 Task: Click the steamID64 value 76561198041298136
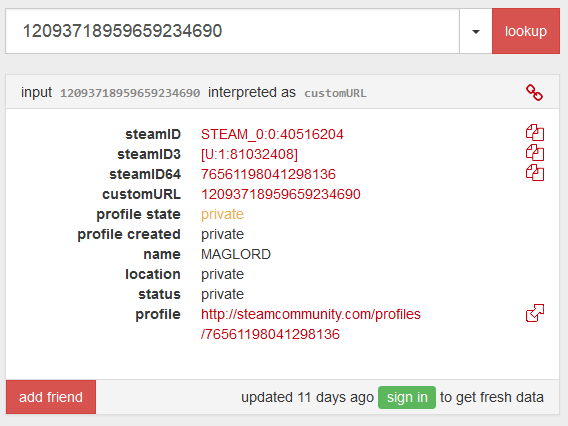click(x=268, y=174)
